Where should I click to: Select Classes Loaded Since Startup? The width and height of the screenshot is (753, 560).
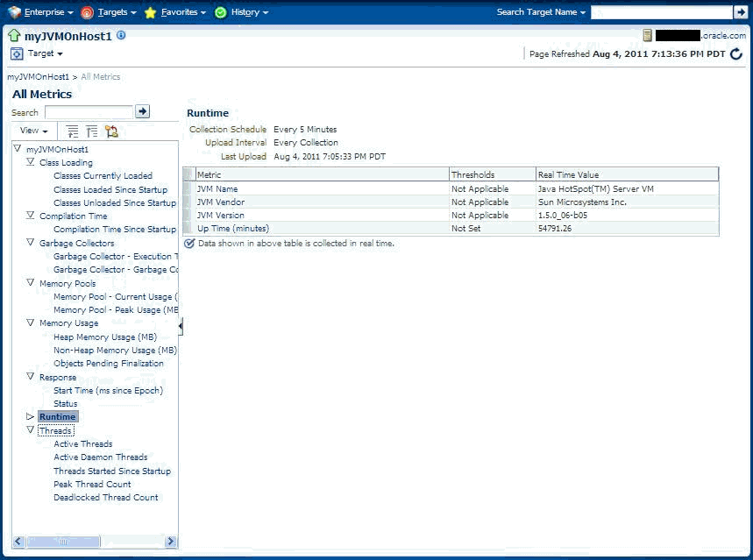point(110,189)
